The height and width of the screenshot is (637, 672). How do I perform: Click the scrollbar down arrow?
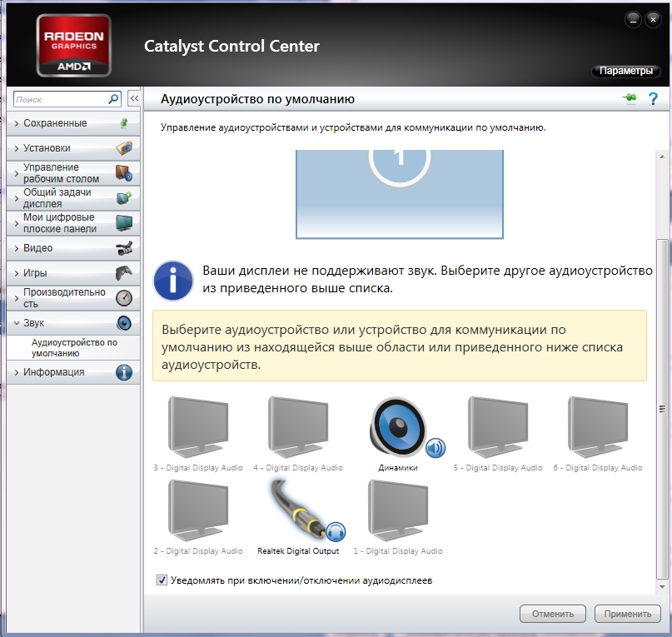(x=662, y=586)
